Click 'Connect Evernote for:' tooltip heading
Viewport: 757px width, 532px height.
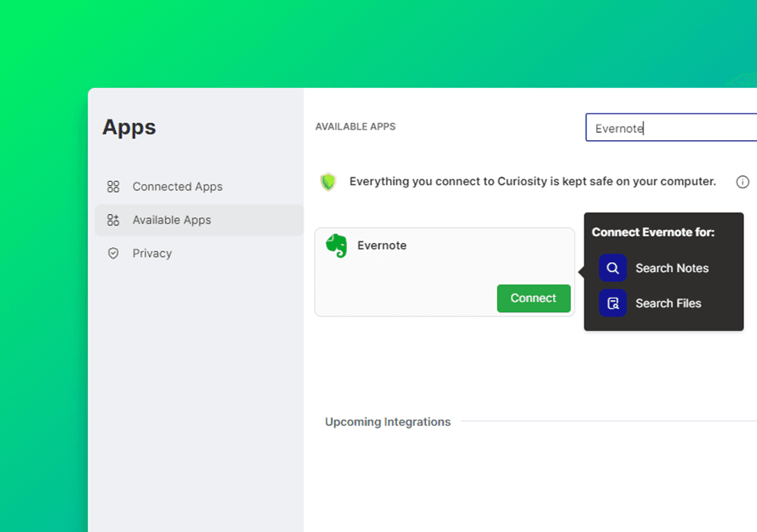tap(653, 232)
